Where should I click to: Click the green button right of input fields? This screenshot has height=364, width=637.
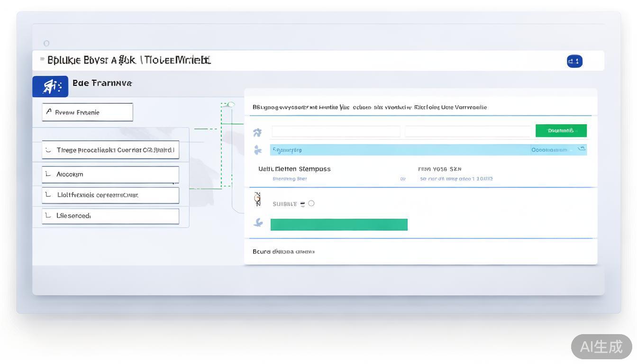561,130
